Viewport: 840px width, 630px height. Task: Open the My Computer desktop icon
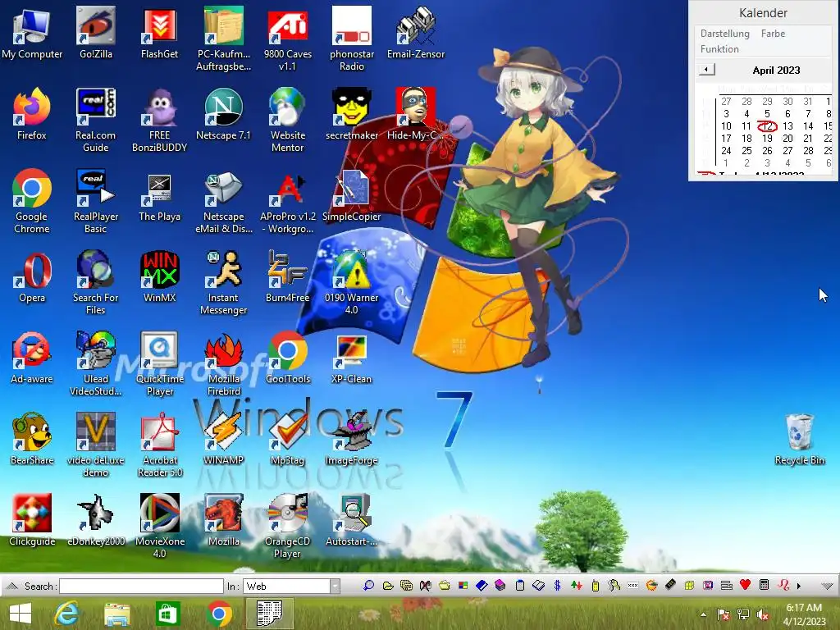pos(32,32)
